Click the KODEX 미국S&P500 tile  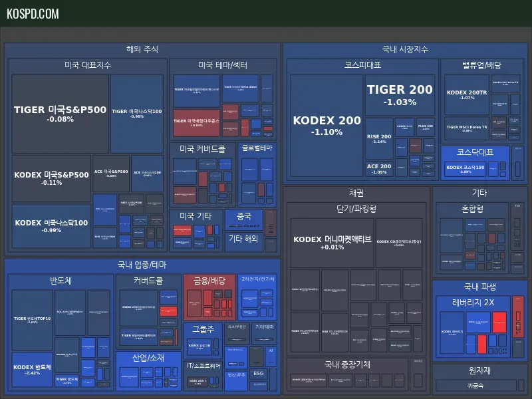pyautogui.click(x=51, y=178)
